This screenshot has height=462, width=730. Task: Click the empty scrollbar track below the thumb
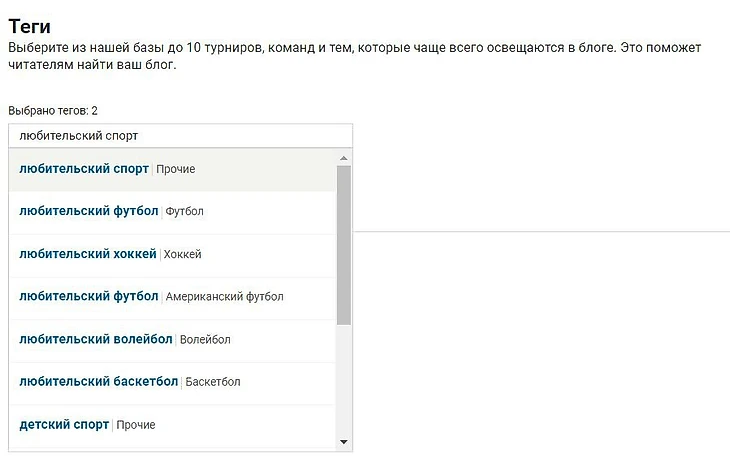coord(344,380)
